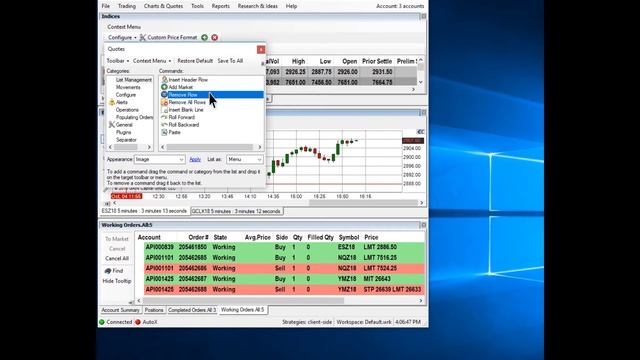640x360 pixels.
Task: Select the Plugins category
Action: (123, 132)
